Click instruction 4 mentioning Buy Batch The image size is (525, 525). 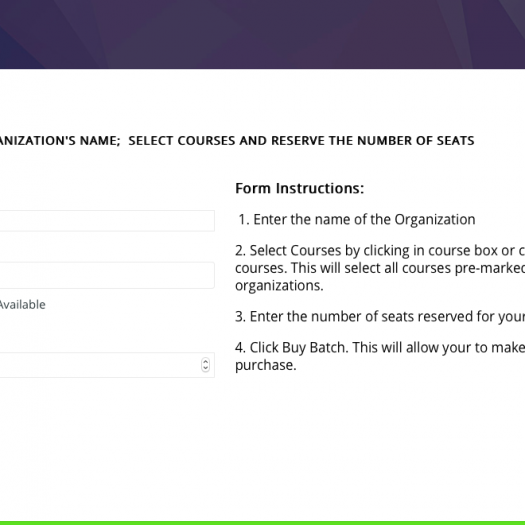click(x=380, y=356)
